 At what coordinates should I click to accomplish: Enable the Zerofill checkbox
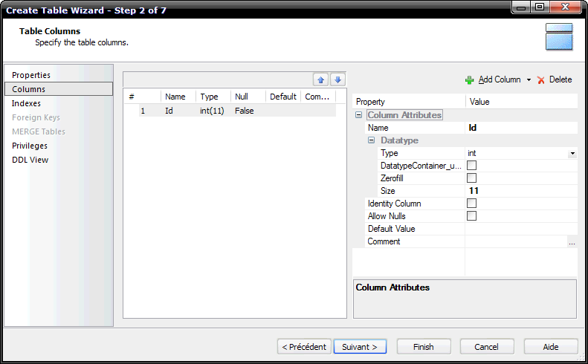click(471, 178)
